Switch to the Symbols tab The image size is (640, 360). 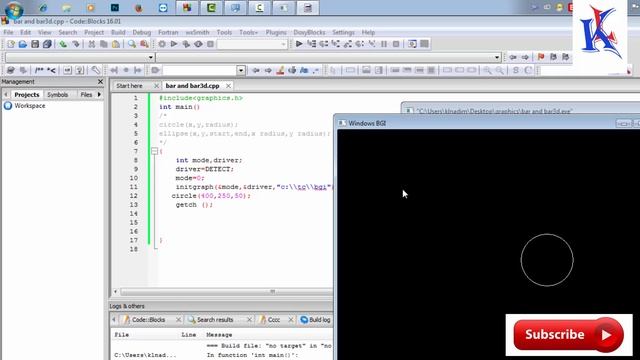tap(58, 95)
